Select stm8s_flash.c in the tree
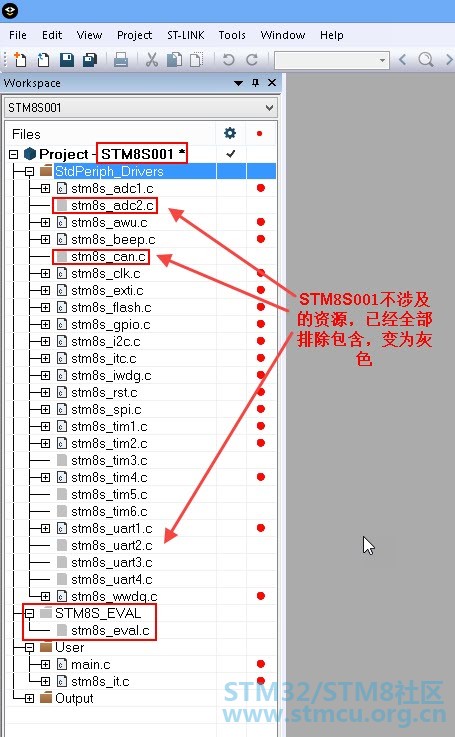 click(x=111, y=307)
